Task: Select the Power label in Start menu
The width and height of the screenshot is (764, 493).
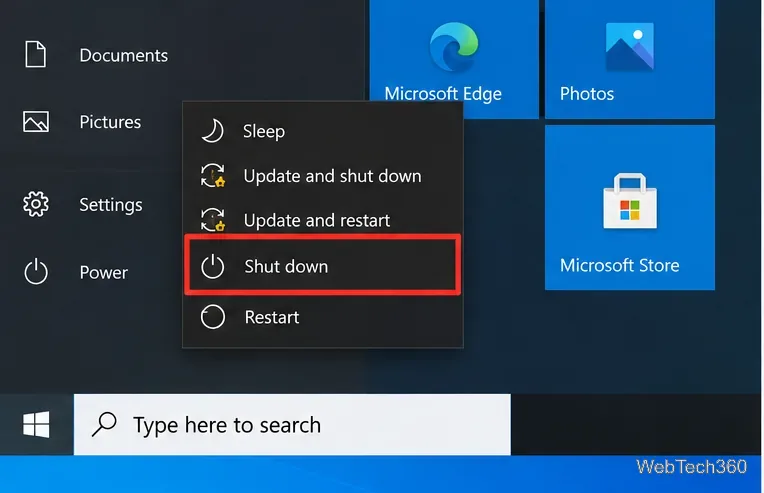Action: 103,272
